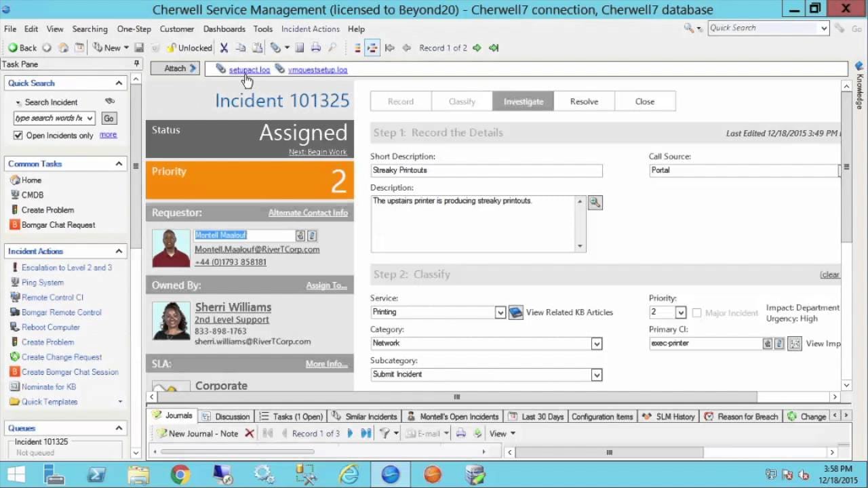Click the Refresh icon next to Back
This screenshot has width=868, height=488.
click(x=47, y=48)
